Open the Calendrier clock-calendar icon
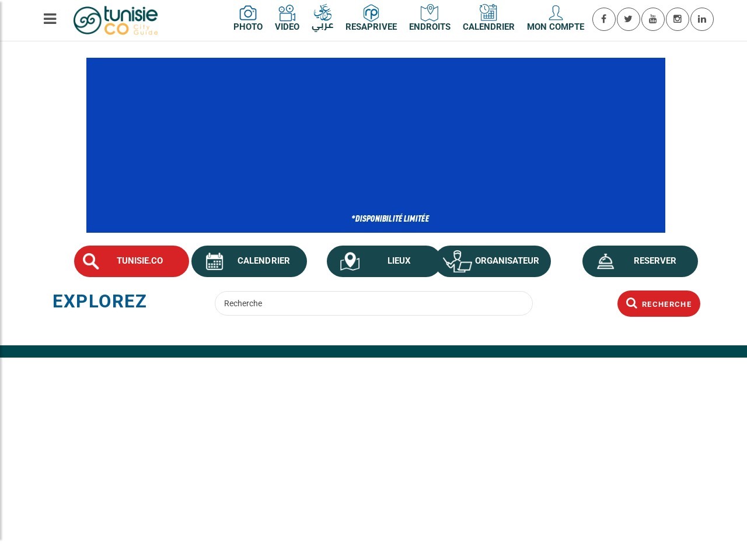 (x=488, y=13)
